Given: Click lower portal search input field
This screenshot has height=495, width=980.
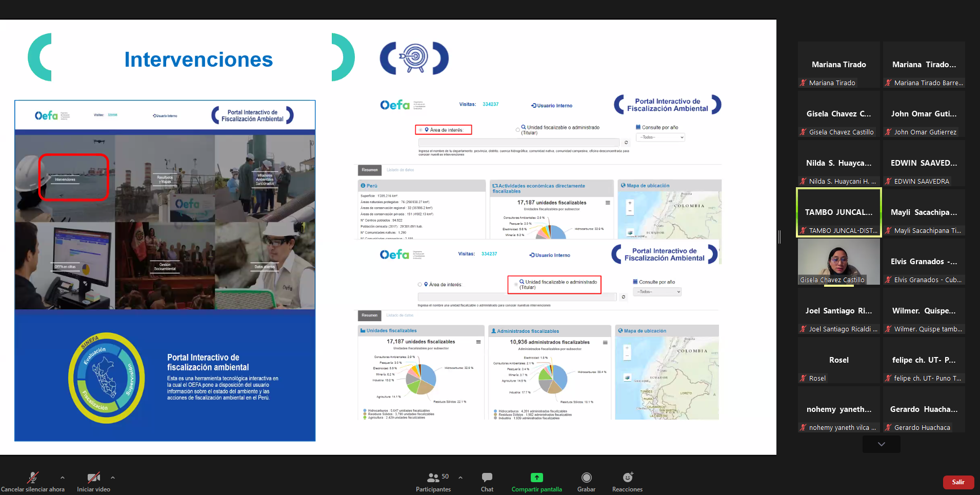Looking at the screenshot, I should [517, 297].
